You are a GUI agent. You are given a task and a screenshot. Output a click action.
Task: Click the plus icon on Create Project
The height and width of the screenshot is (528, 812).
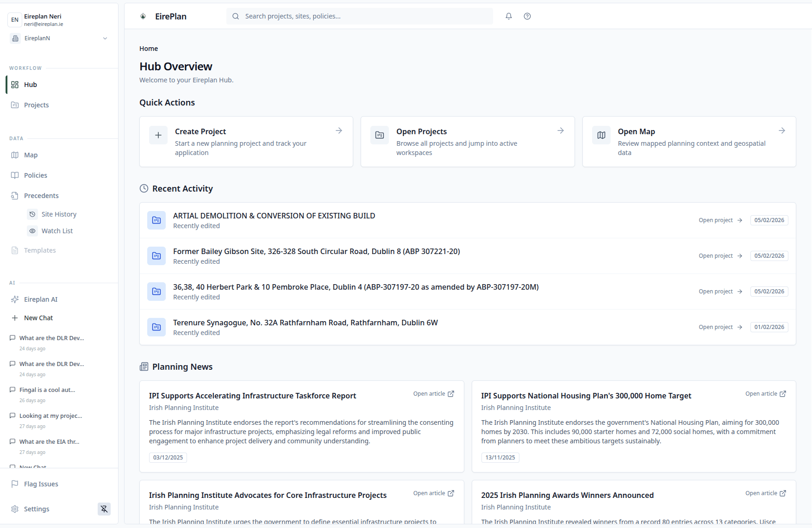[x=158, y=135]
